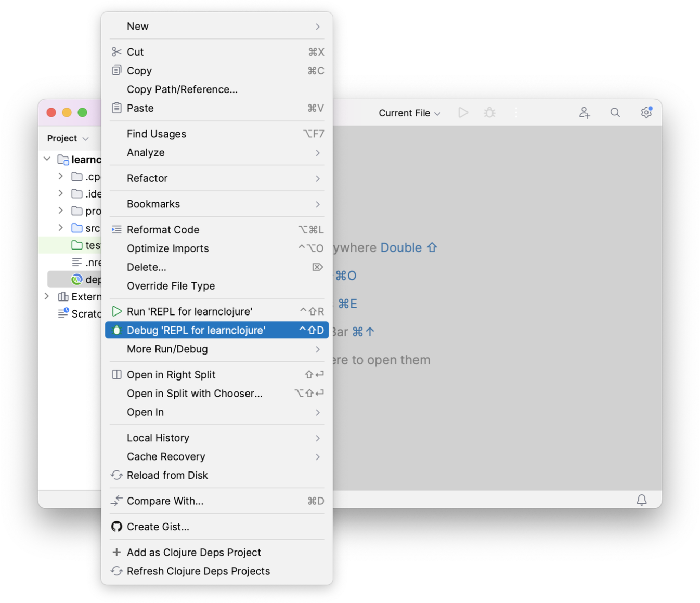Open the Project view dropdown
The height and width of the screenshot is (603, 700).
coord(68,138)
